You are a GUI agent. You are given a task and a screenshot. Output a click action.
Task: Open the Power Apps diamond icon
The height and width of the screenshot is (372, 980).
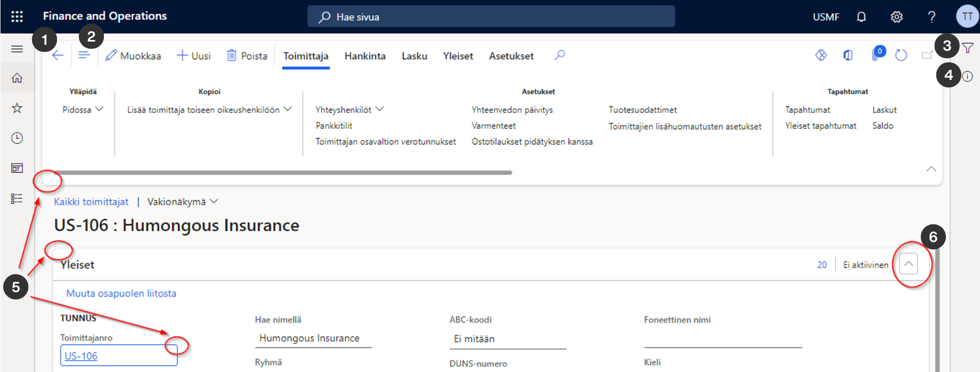pyautogui.click(x=821, y=55)
